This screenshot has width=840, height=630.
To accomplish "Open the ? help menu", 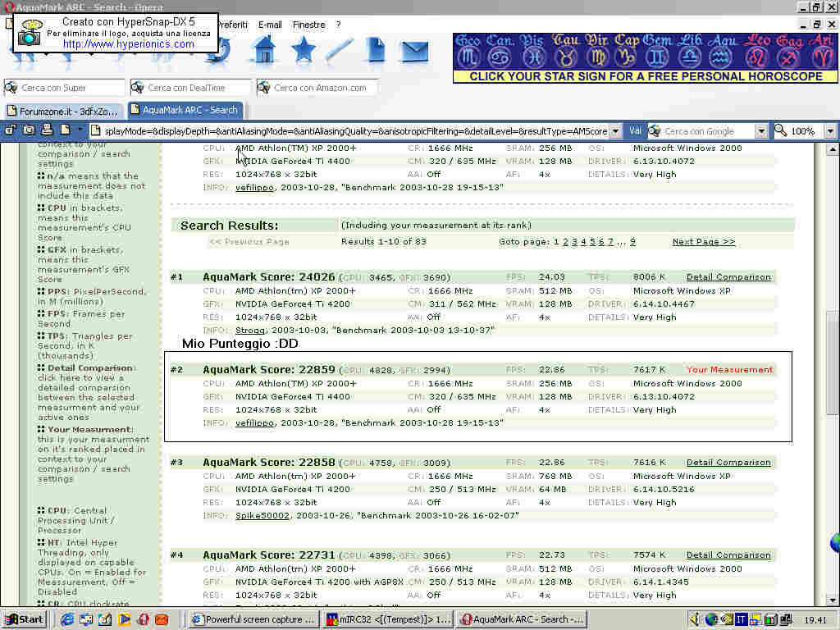I will point(338,25).
